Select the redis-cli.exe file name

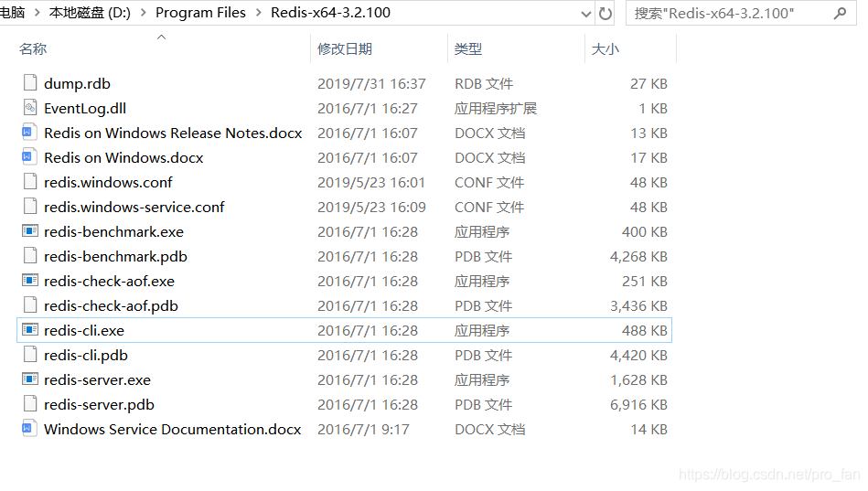click(84, 330)
